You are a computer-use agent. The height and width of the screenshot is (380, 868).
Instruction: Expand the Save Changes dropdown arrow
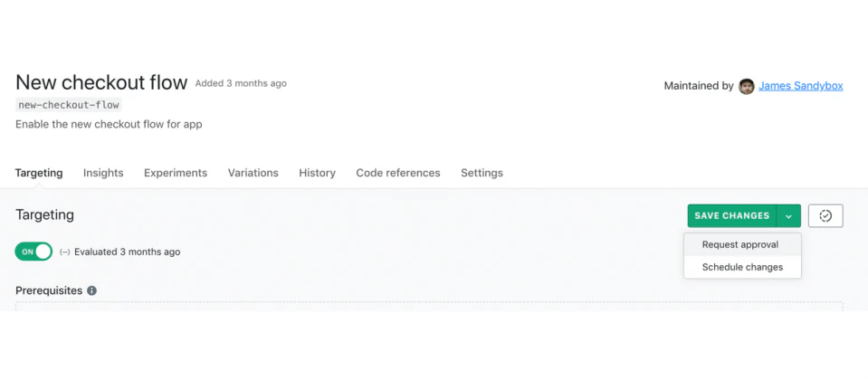(788, 215)
